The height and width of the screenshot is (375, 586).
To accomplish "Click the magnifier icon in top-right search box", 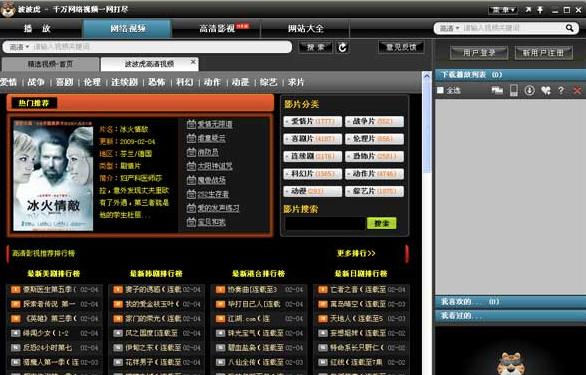I will click(569, 28).
